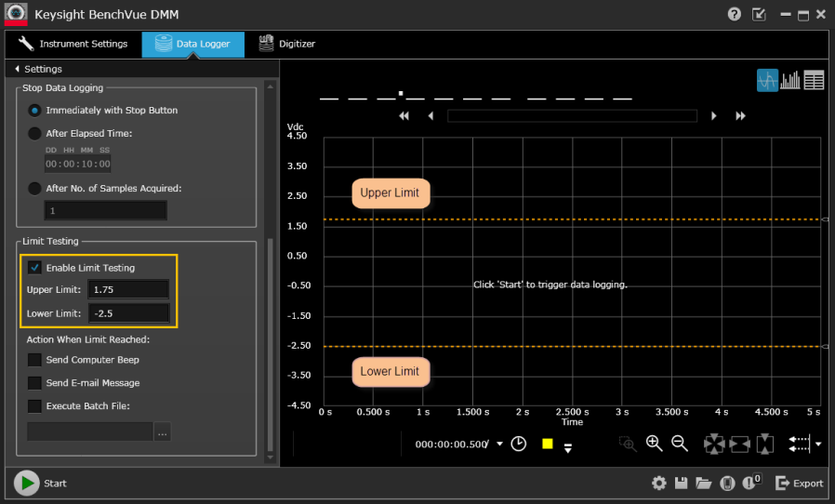Click the upper limit dashed line handle
The width and height of the screenshot is (835, 504).
[825, 219]
